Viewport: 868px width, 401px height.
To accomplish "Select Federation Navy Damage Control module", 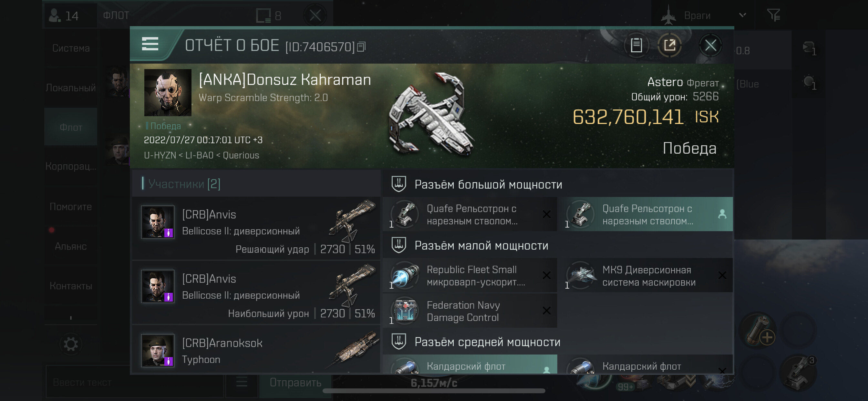I will (x=470, y=311).
